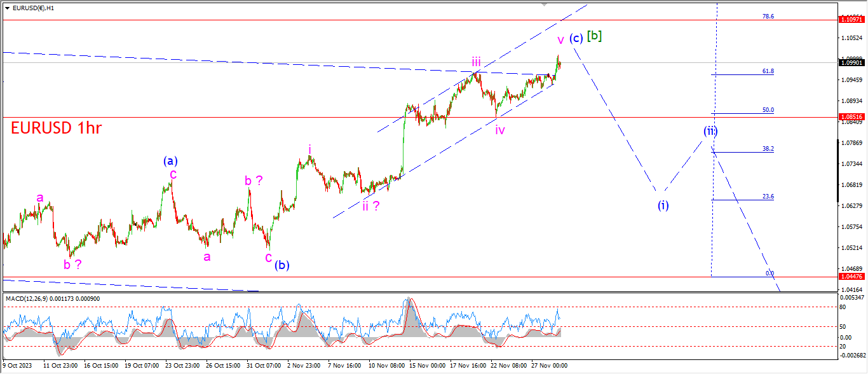Select the blue (a) wave label

(x=171, y=161)
